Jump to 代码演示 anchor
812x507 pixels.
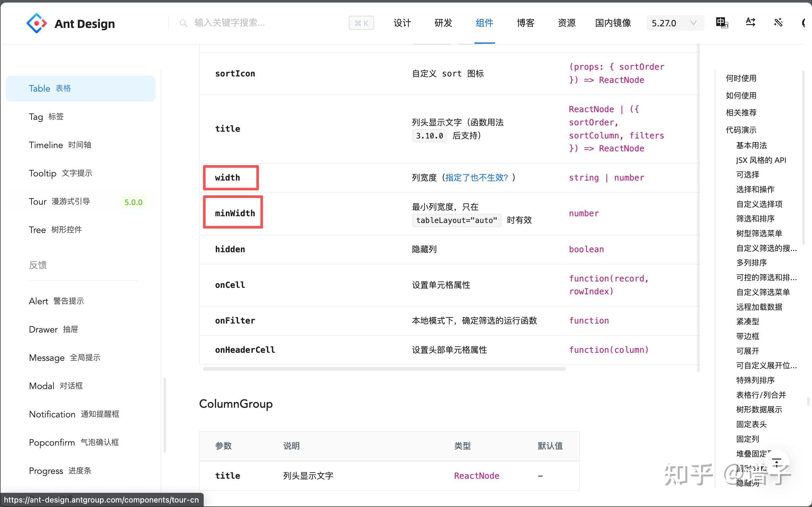click(741, 130)
